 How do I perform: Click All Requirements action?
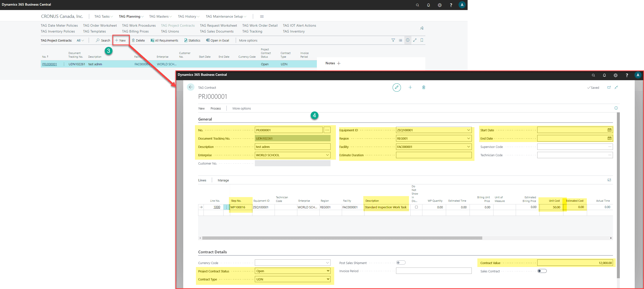tap(164, 41)
